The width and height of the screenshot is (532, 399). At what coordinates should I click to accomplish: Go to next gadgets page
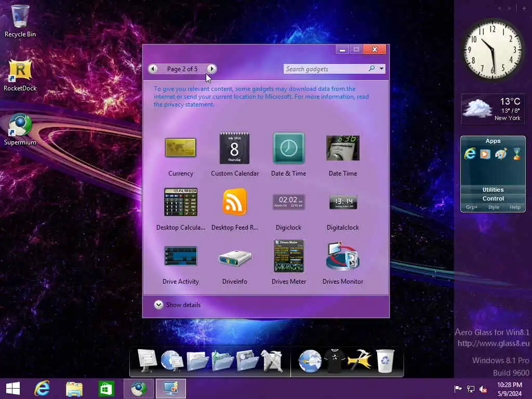(x=211, y=69)
